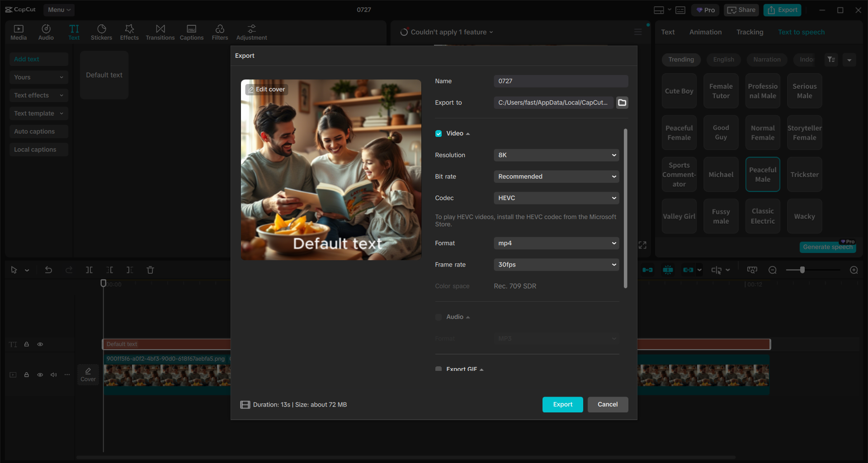
Task: Click the timeline zoom slider handle
Action: 802,270
